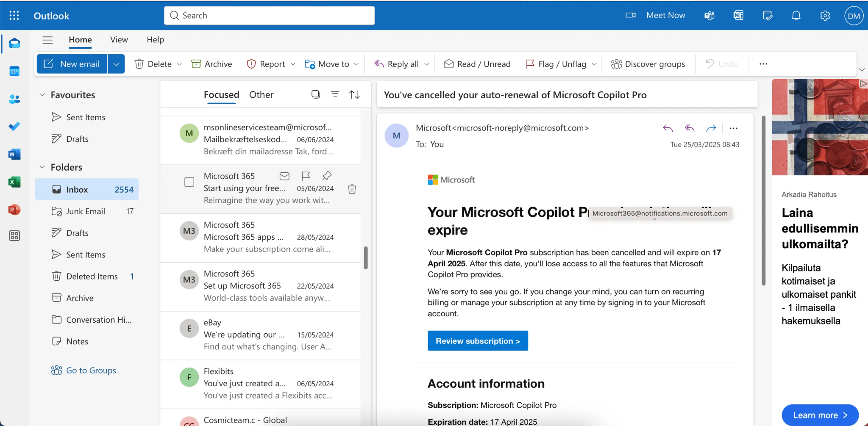The image size is (868, 426).
Task: Launch Excel from the left sidebar
Action: tap(14, 182)
